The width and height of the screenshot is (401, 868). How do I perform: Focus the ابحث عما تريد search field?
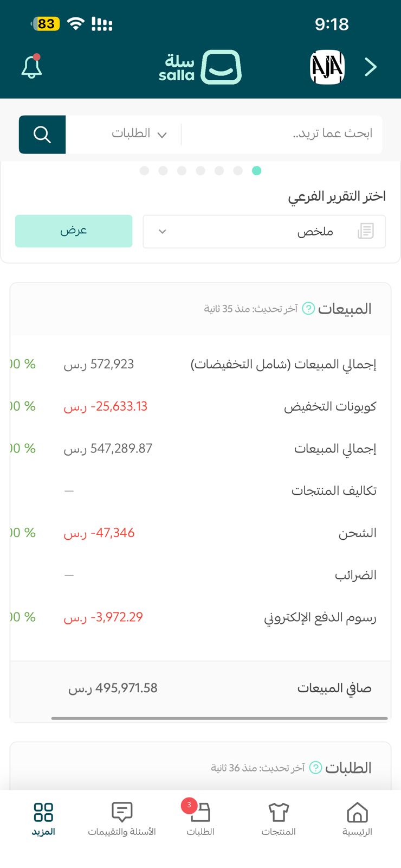coord(282,134)
